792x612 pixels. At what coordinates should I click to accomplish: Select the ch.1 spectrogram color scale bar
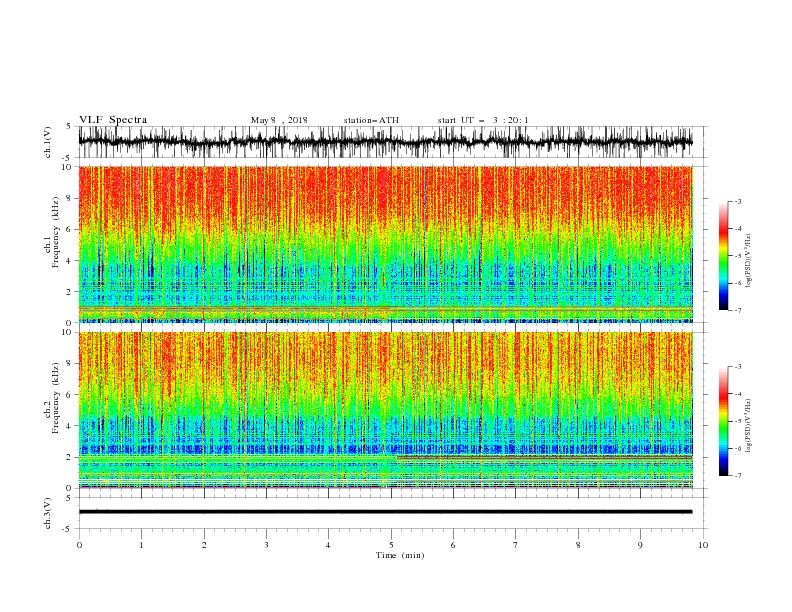pos(723,256)
